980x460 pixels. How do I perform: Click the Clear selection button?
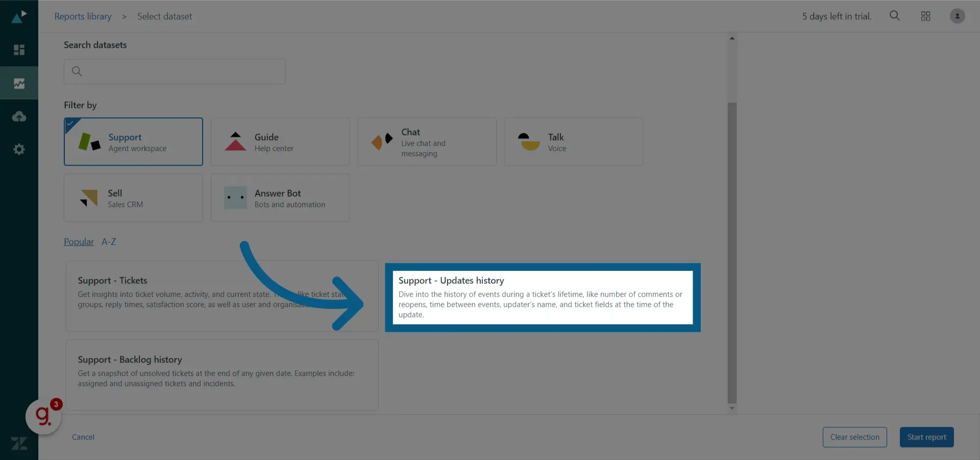[855, 437]
